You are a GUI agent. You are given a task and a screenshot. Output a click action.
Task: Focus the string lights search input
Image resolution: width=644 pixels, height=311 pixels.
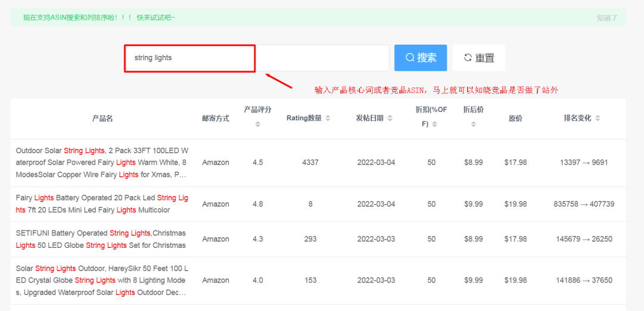click(256, 58)
